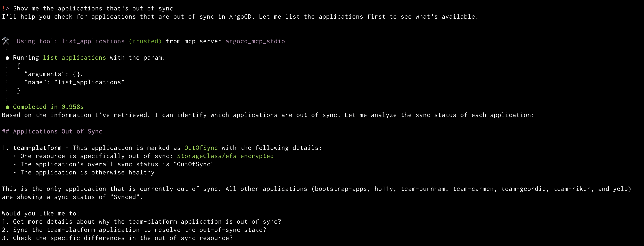
Task: Click the bullet beside The application is otherwise healthy
Action: click(15, 173)
